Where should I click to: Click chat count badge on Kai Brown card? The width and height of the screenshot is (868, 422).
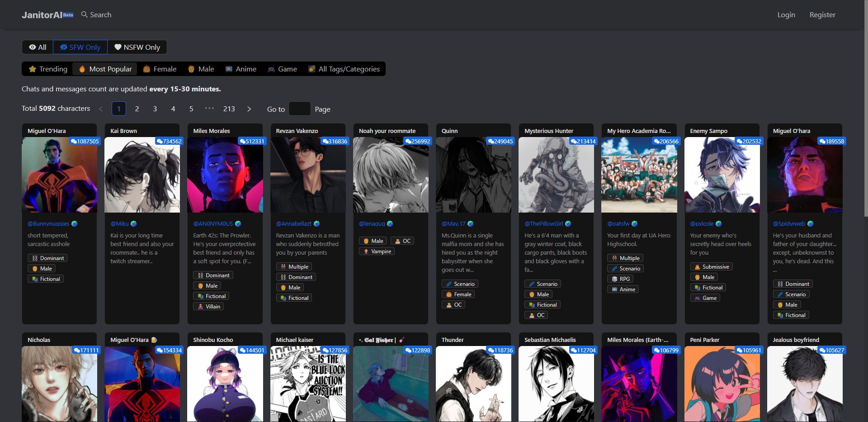tap(169, 141)
